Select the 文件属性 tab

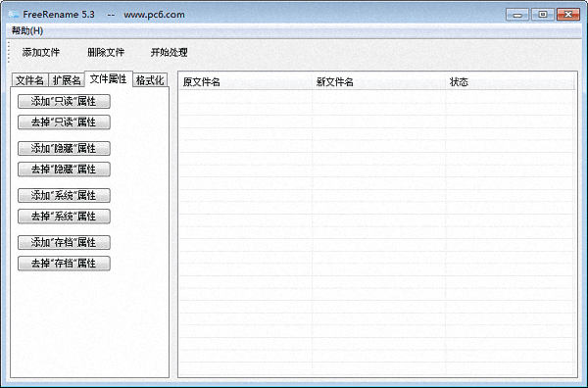(x=109, y=78)
